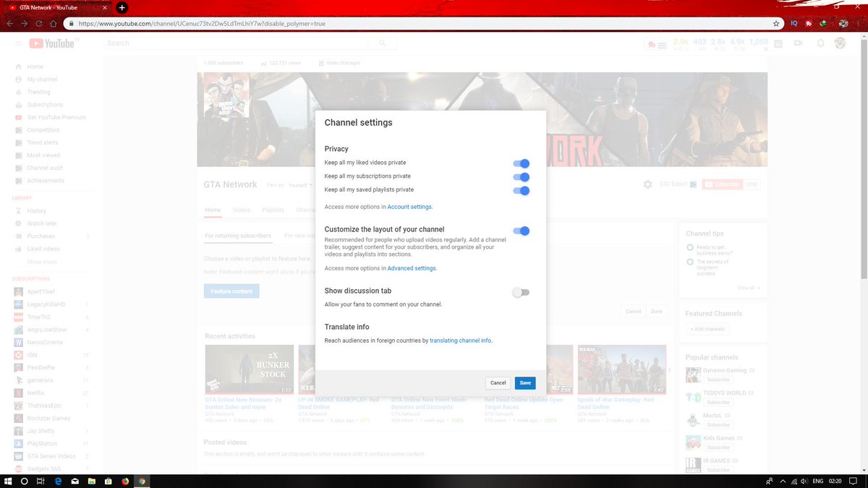The width and height of the screenshot is (868, 488).
Task: Open My channel in the sidebar
Action: pyautogui.click(x=42, y=80)
